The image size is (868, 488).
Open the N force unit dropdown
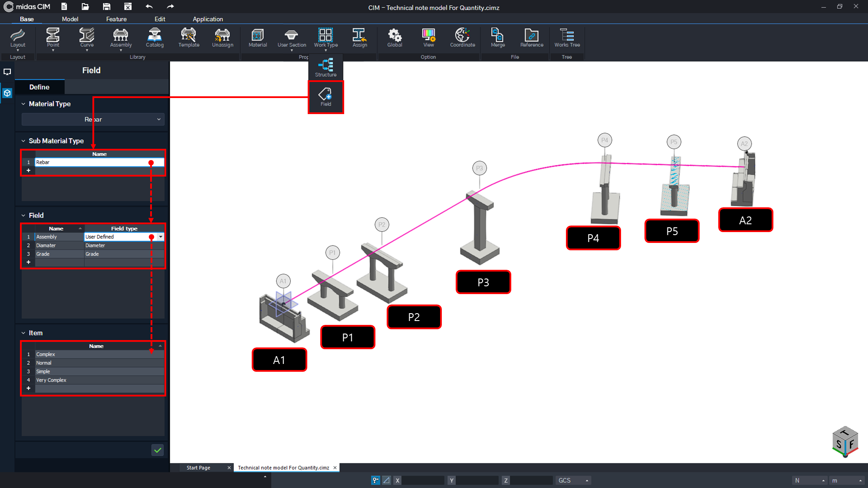pyautogui.click(x=809, y=480)
